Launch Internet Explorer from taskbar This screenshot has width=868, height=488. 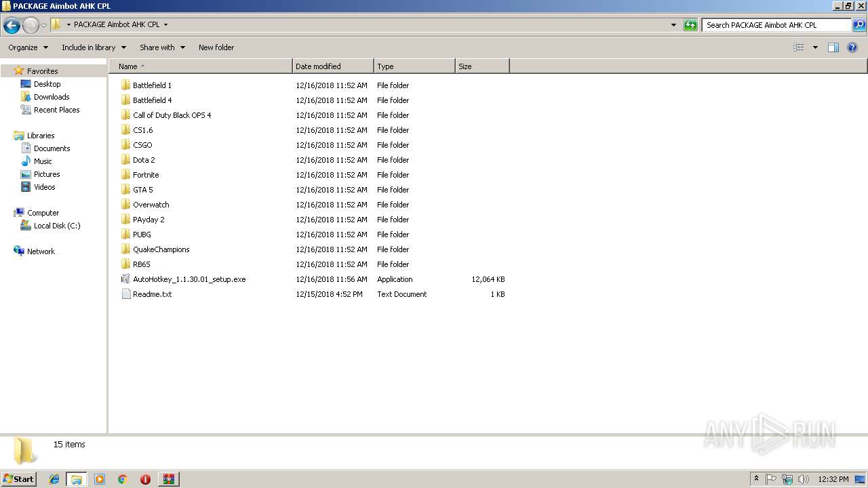click(x=54, y=479)
